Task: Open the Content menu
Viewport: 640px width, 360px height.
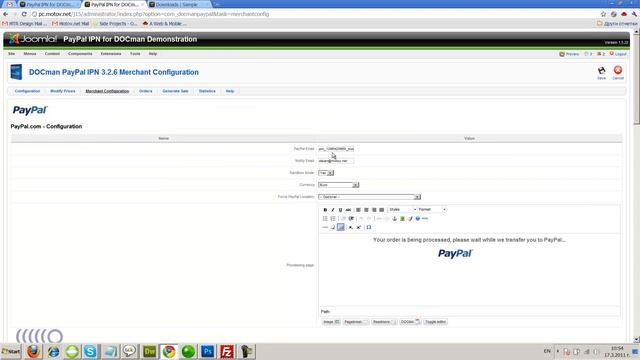Action: 52,54
